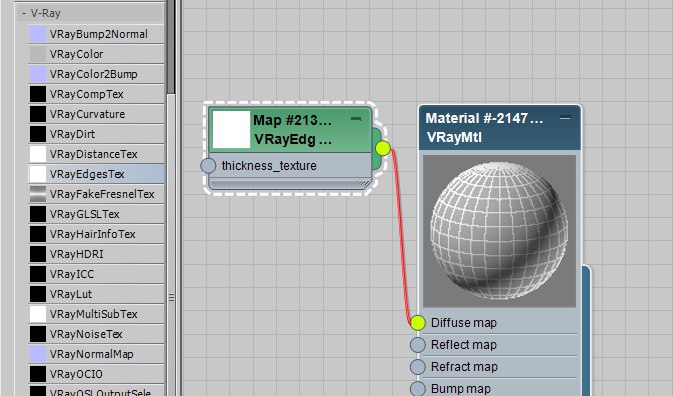Select VRayCurvature map entry
This screenshot has width=673, height=396.
[96, 114]
